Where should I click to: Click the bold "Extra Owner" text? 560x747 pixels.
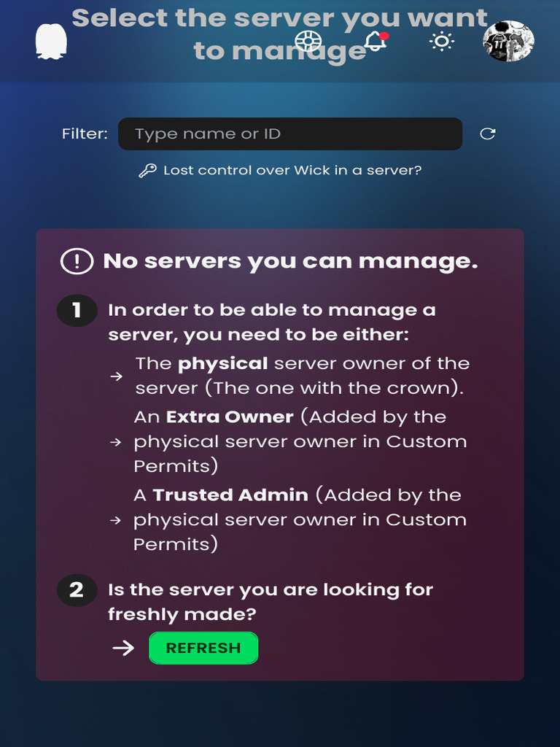coord(230,417)
